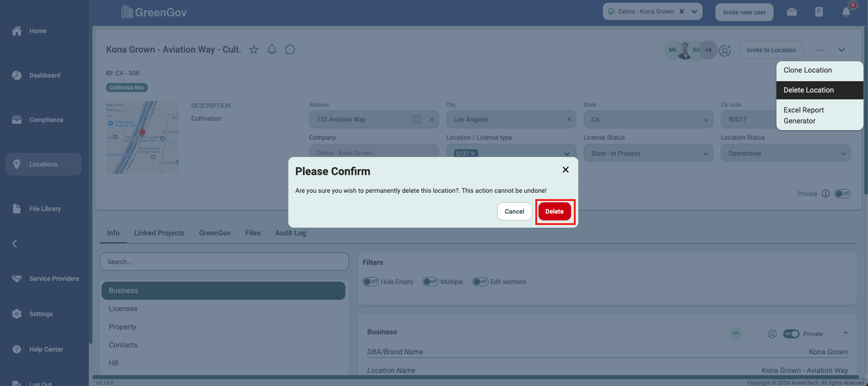This screenshot has width=868, height=386.
Task: Expand the Demo - Kona Grown company dropdown
Action: pos(694,12)
